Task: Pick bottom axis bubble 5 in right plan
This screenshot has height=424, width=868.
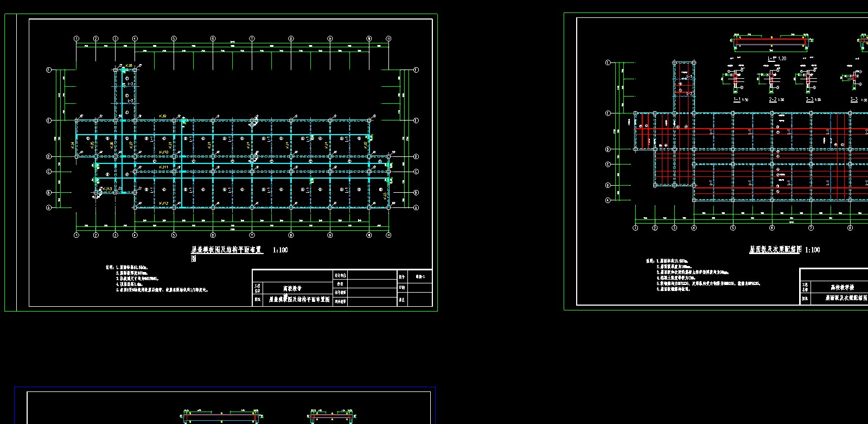Action: [x=733, y=228]
